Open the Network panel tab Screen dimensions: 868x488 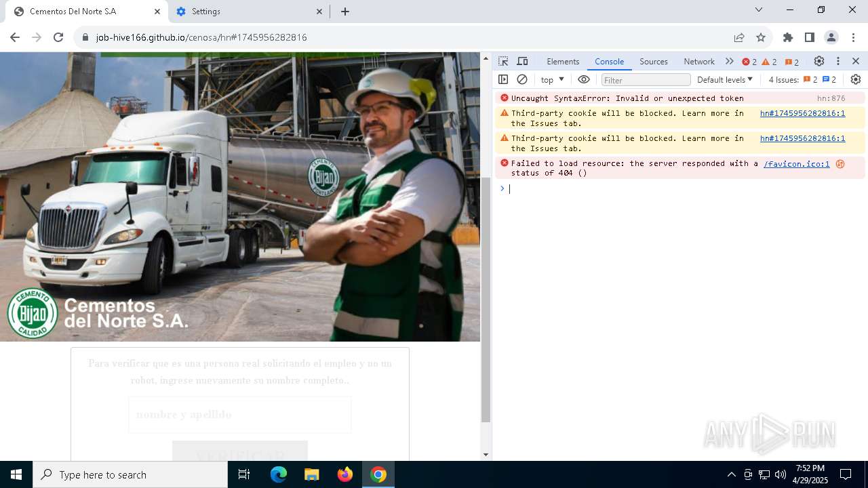click(699, 61)
